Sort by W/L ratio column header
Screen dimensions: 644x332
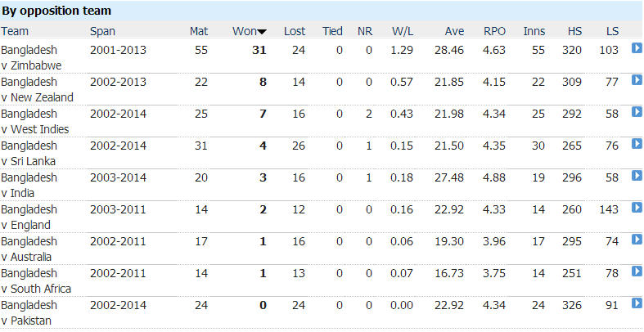pos(402,31)
